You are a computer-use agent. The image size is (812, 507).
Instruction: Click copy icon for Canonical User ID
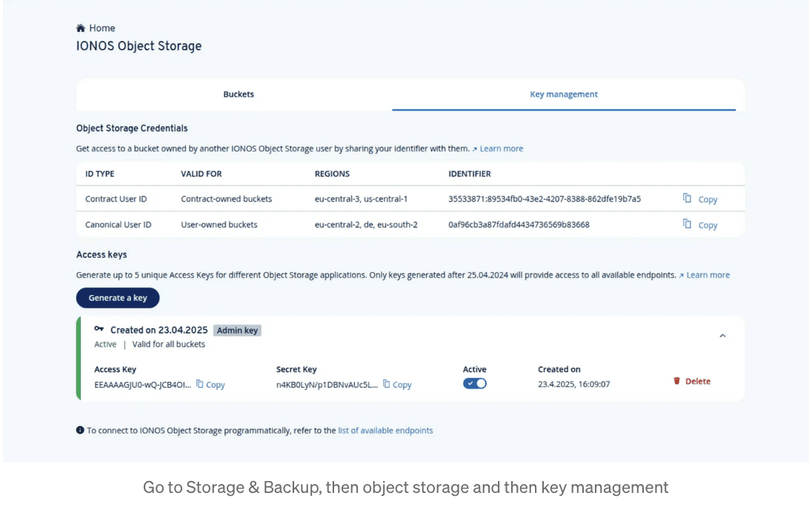coord(687,224)
